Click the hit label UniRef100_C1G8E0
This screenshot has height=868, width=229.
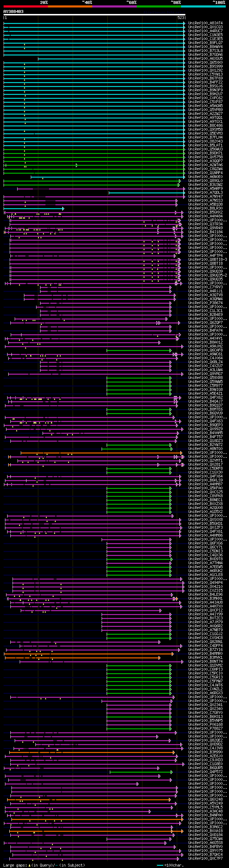tap(205, 764)
